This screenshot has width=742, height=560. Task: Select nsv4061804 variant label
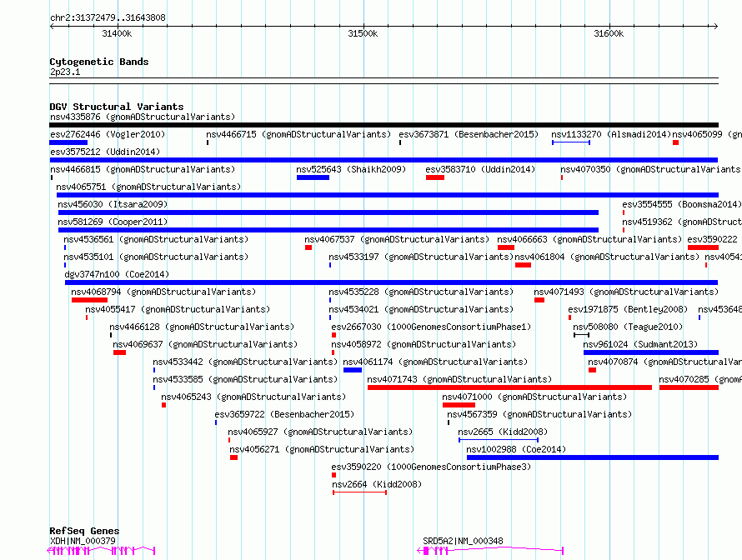[x=607, y=257]
